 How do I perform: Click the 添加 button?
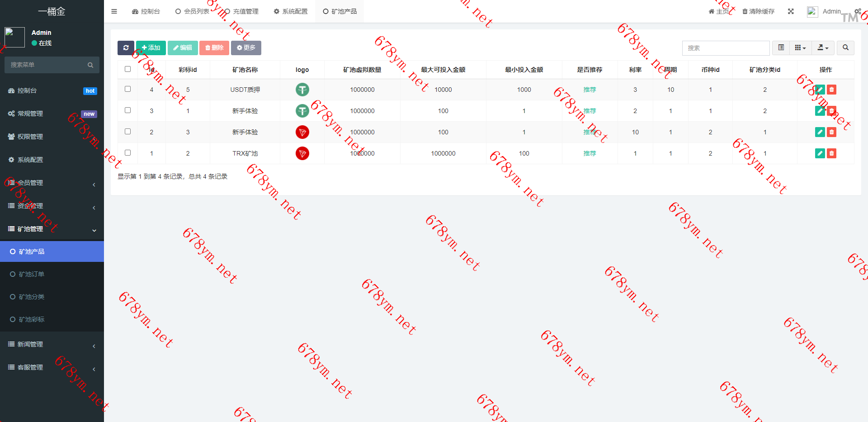point(151,48)
